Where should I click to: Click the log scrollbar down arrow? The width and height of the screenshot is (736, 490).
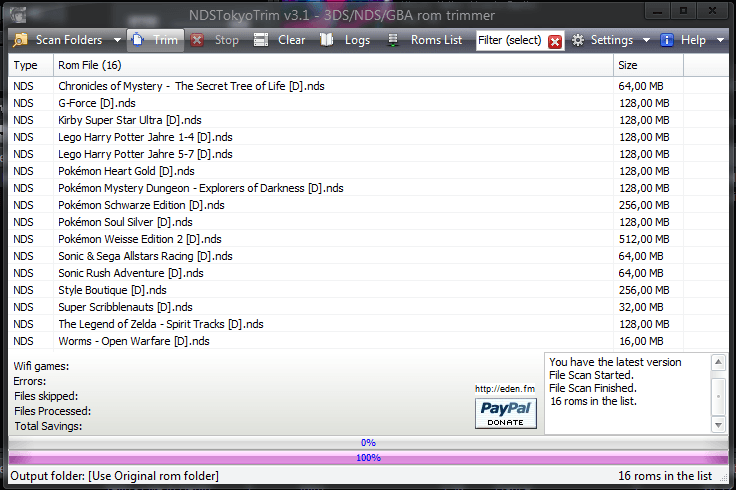click(718, 425)
